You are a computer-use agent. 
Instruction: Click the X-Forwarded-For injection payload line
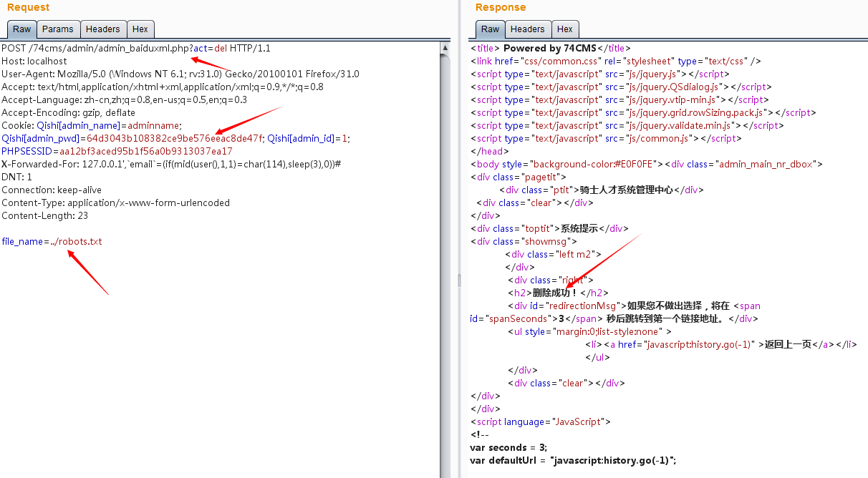[171, 164]
